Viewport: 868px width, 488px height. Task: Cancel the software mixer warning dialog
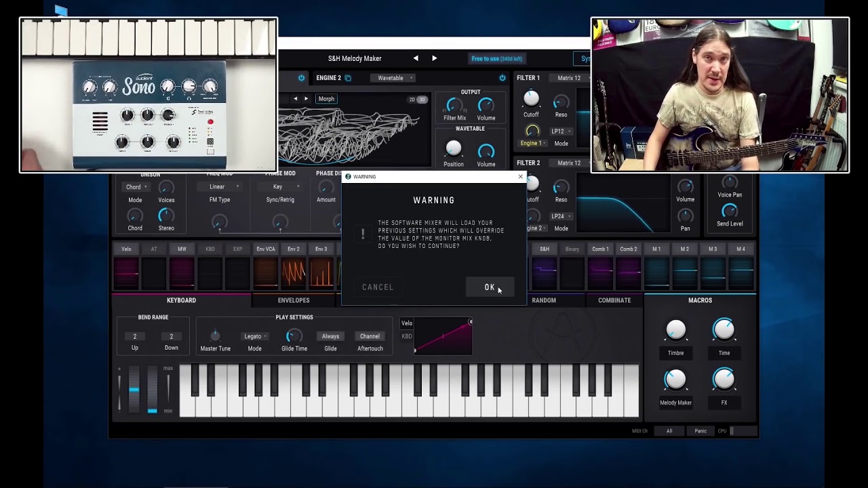click(x=378, y=287)
